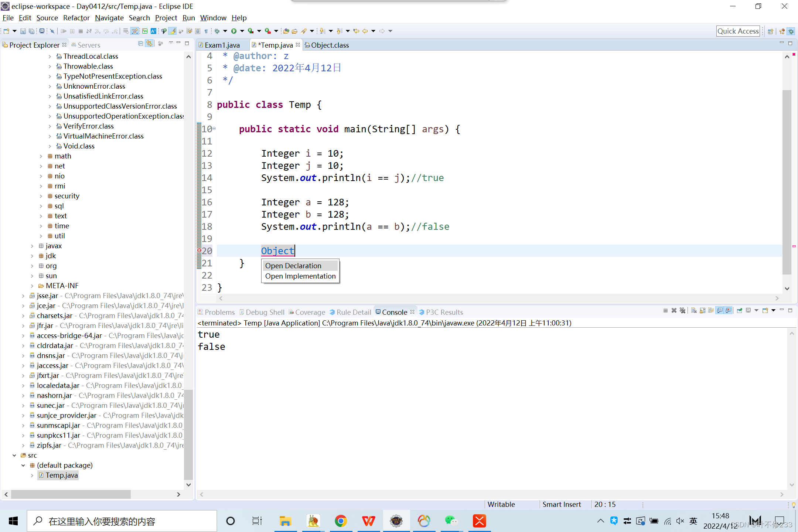798x532 pixels.
Task: Choose Open Declaration from popup
Action: coord(293,266)
